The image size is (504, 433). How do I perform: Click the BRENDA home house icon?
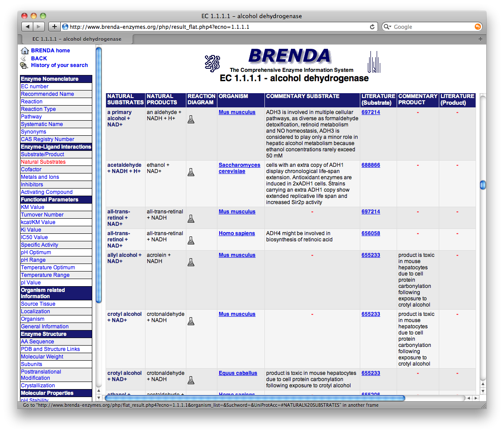(25, 51)
